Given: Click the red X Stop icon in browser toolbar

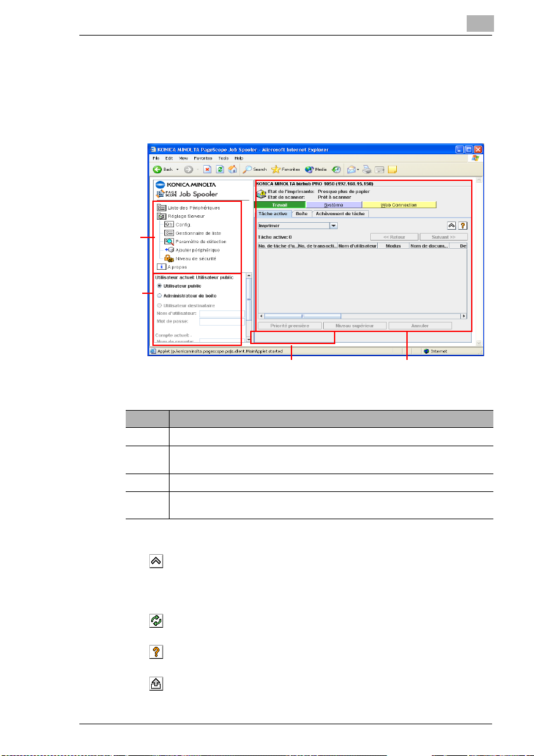Looking at the screenshot, I should pyautogui.click(x=207, y=169).
